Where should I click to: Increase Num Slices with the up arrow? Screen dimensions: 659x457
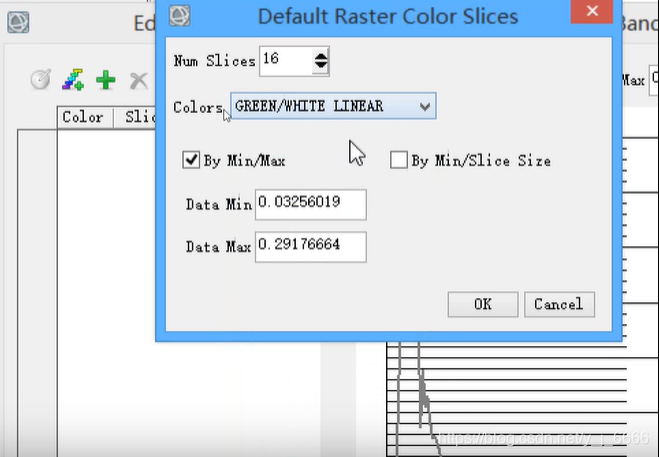321,56
